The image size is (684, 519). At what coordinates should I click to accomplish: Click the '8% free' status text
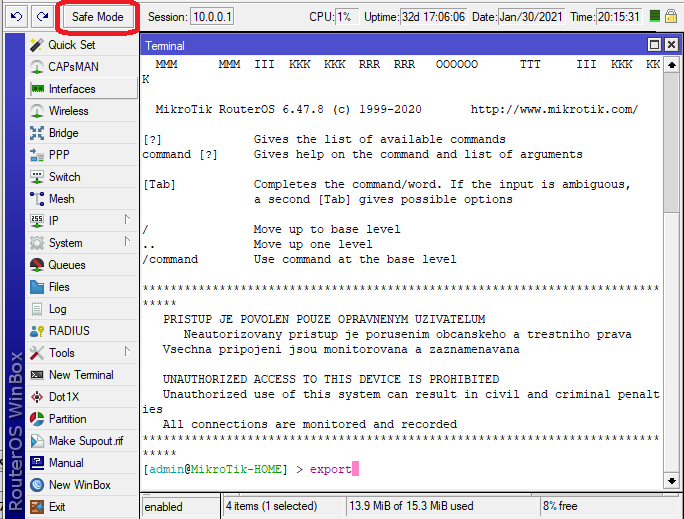coord(560,506)
